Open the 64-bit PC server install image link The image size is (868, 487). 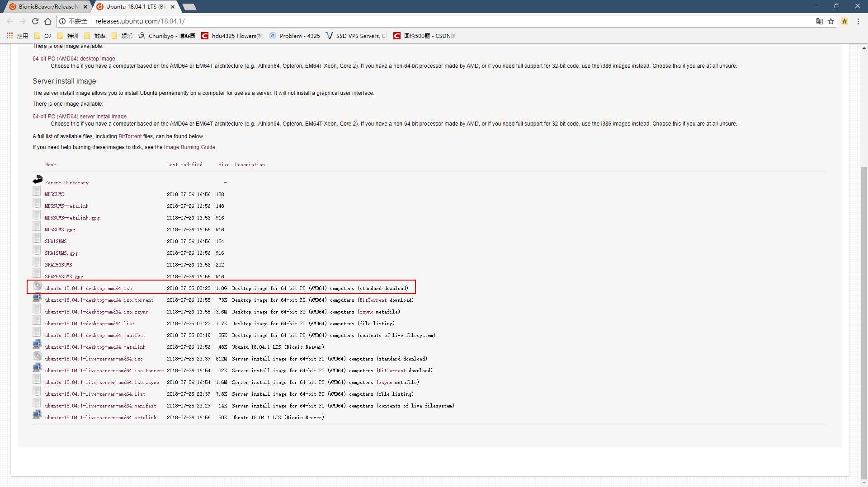(x=80, y=117)
